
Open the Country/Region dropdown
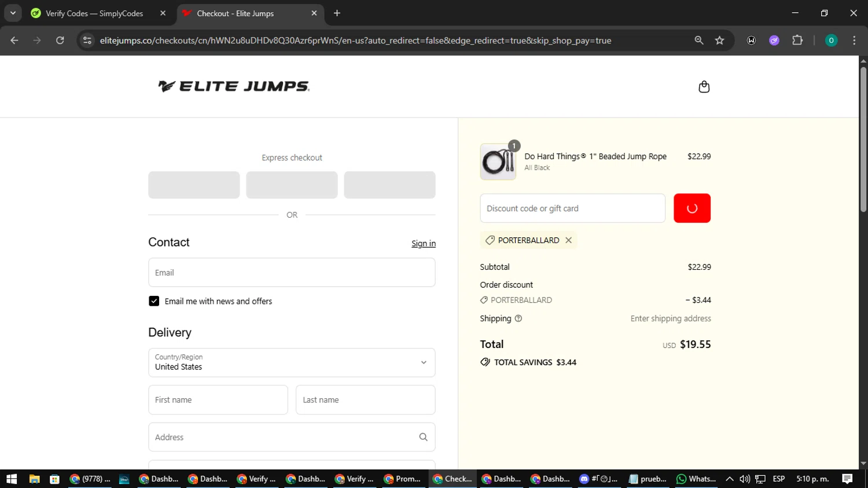click(x=292, y=362)
